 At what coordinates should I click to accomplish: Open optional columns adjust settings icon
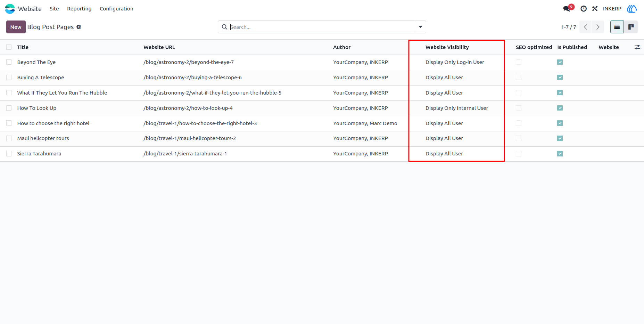[x=637, y=47]
